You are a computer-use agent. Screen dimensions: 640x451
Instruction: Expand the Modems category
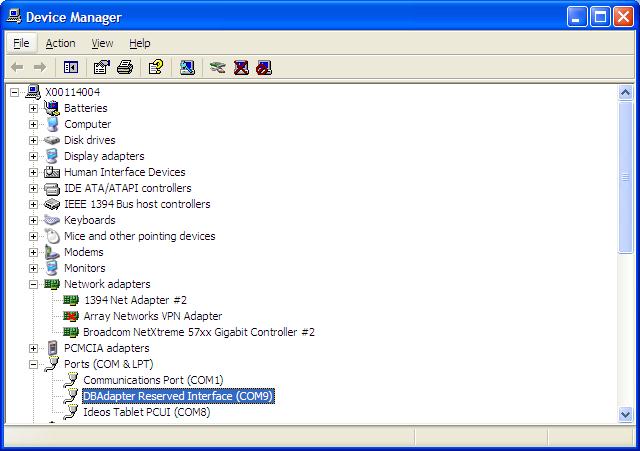click(33, 252)
